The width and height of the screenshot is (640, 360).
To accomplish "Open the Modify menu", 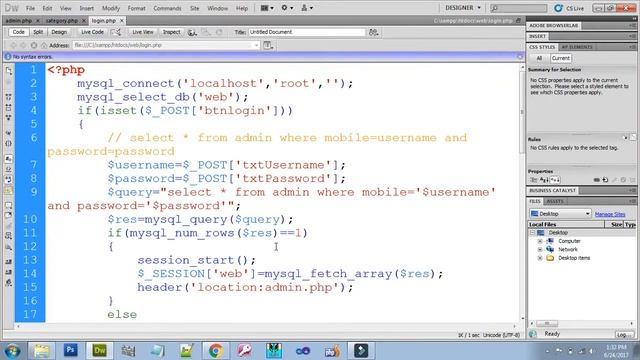I will tap(111, 8).
